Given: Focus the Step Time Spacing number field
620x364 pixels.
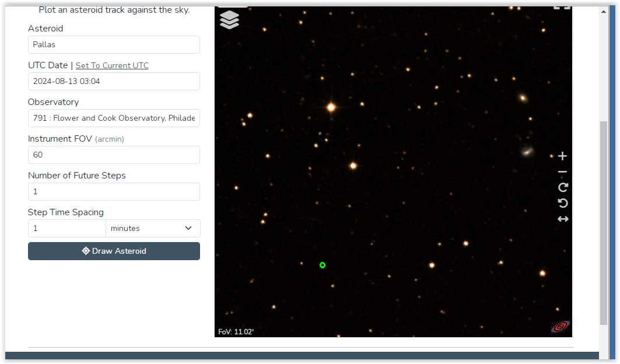Looking at the screenshot, I should [67, 228].
